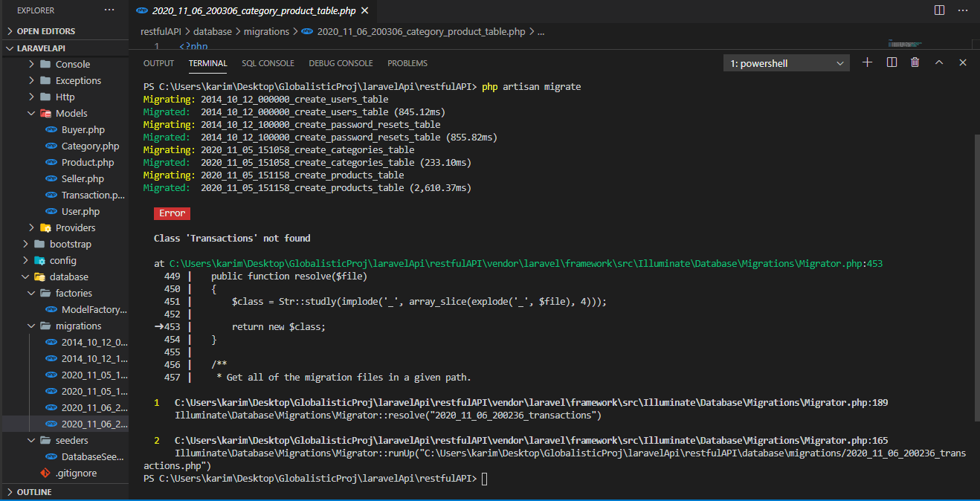Maximize terminal panel with up chevron
The image size is (980, 501).
coord(939,63)
